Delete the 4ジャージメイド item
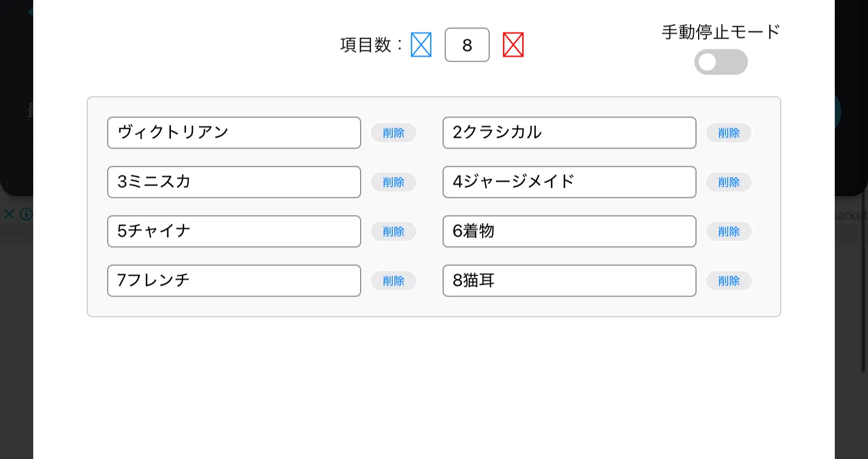 (729, 182)
